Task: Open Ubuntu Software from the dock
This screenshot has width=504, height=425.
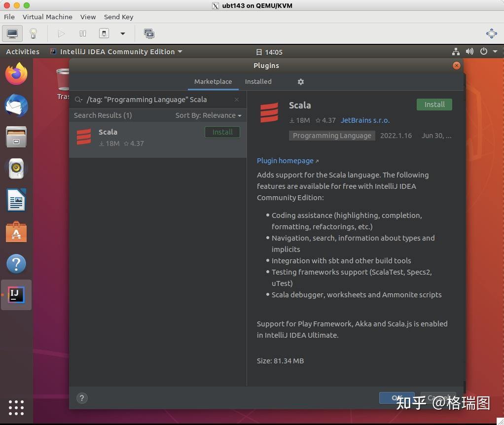Action: [x=16, y=232]
